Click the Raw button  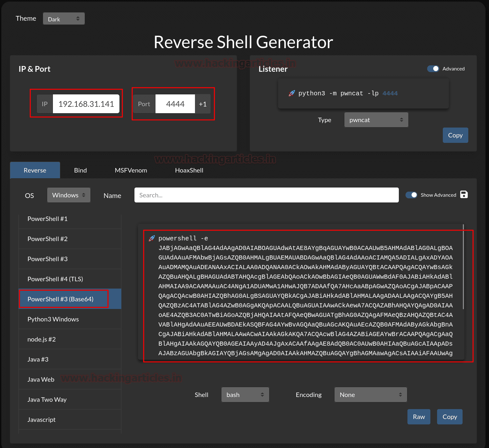(x=419, y=417)
